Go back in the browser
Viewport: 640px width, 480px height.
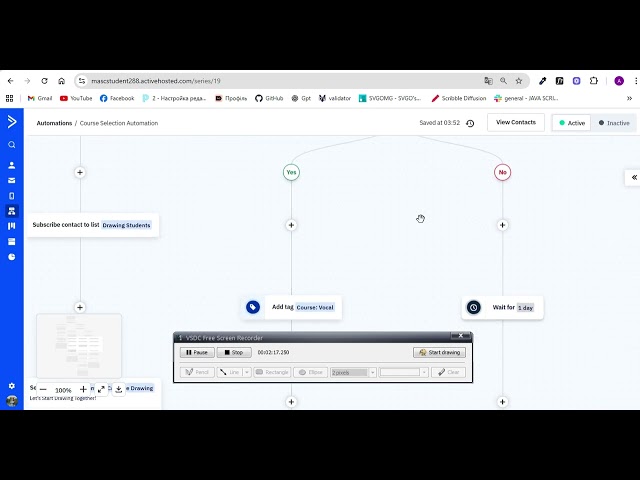(11, 81)
